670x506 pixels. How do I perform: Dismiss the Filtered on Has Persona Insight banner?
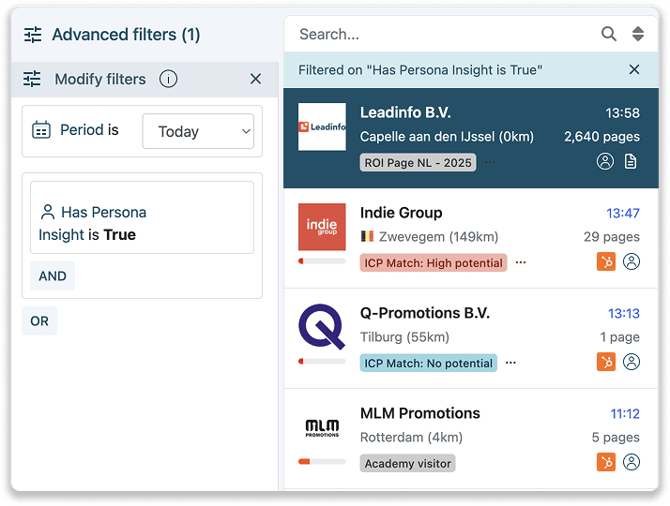coord(634,70)
